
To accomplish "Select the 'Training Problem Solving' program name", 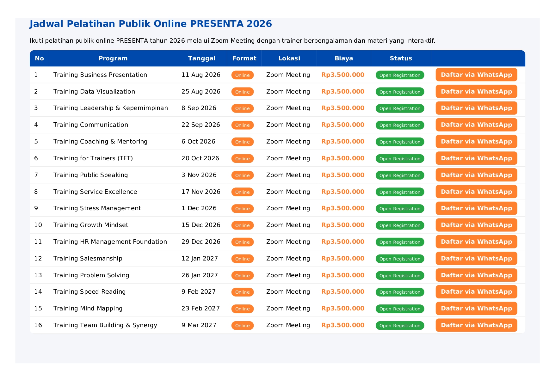I will [91, 275].
